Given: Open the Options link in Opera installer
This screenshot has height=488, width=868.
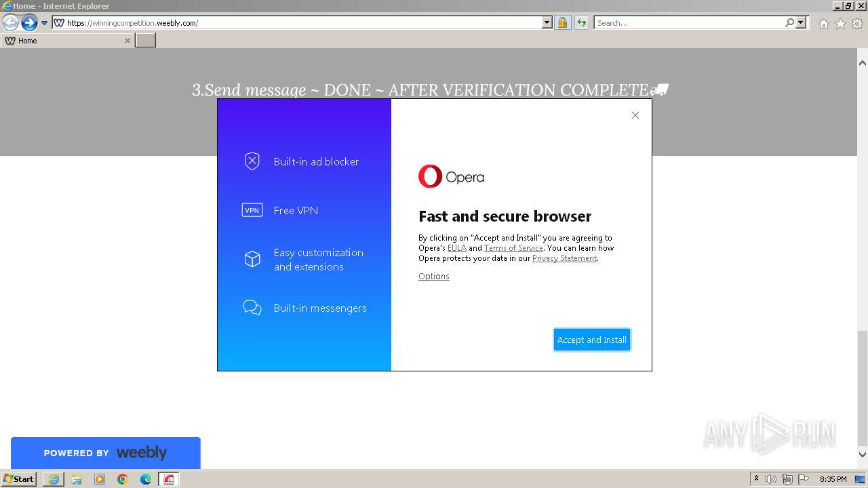Looking at the screenshot, I should click(433, 276).
